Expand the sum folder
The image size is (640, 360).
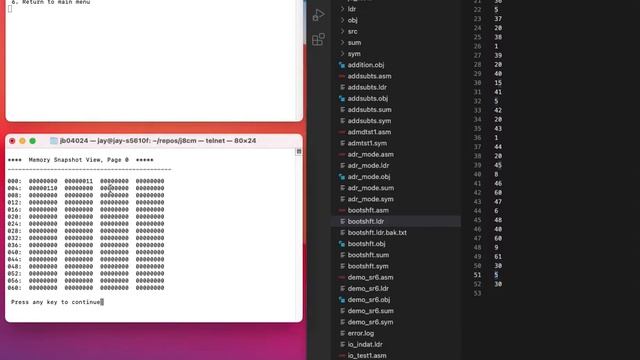click(x=354, y=42)
